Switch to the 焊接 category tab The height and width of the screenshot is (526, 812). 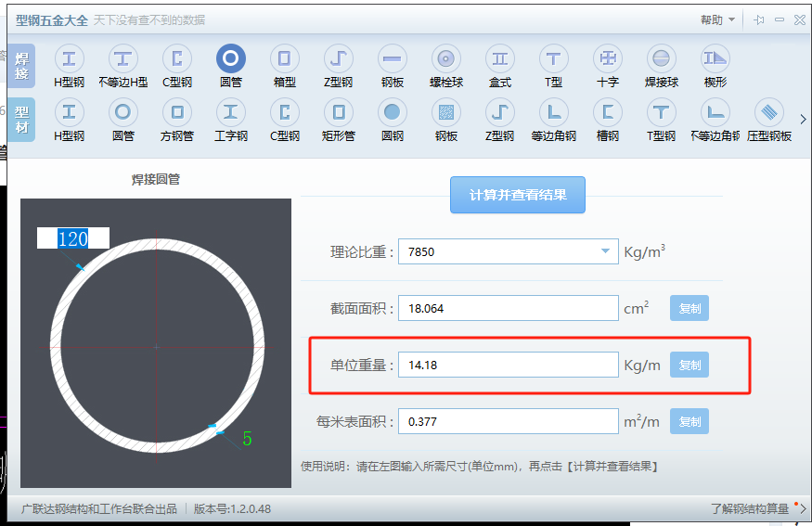point(21,66)
